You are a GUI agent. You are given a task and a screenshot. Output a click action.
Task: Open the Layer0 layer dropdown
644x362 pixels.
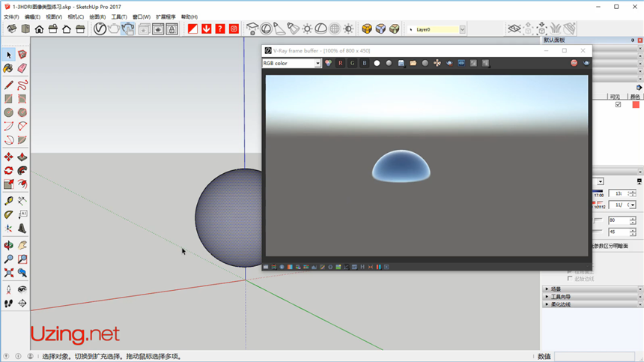pos(462,30)
